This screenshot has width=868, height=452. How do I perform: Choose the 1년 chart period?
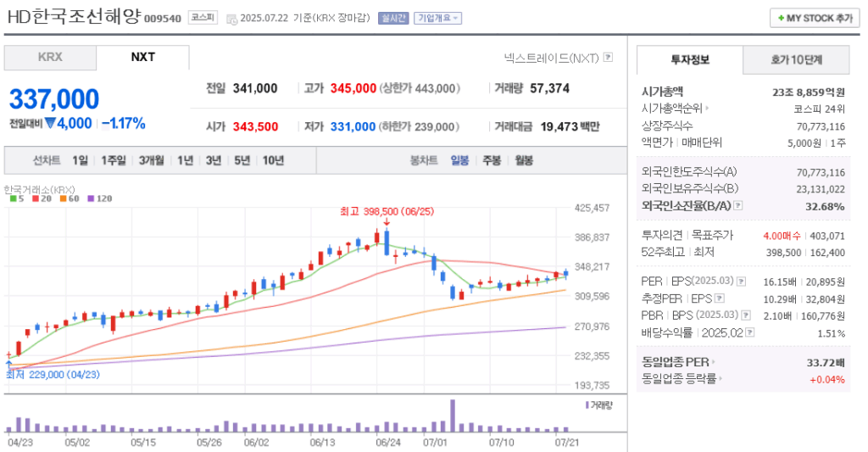[x=186, y=160]
